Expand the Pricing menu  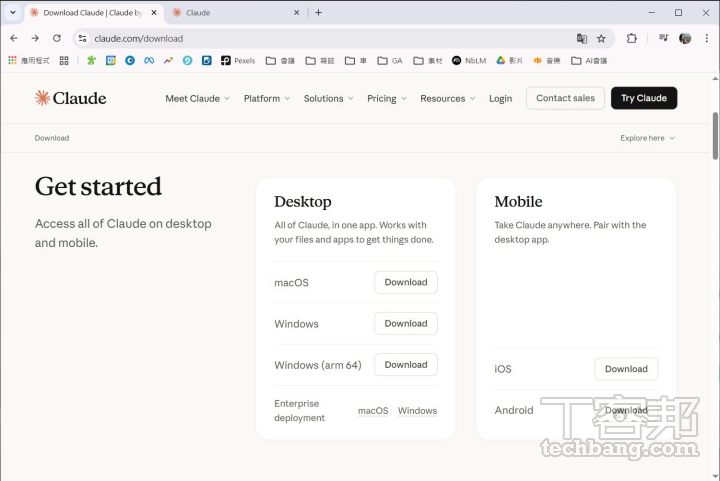point(387,99)
